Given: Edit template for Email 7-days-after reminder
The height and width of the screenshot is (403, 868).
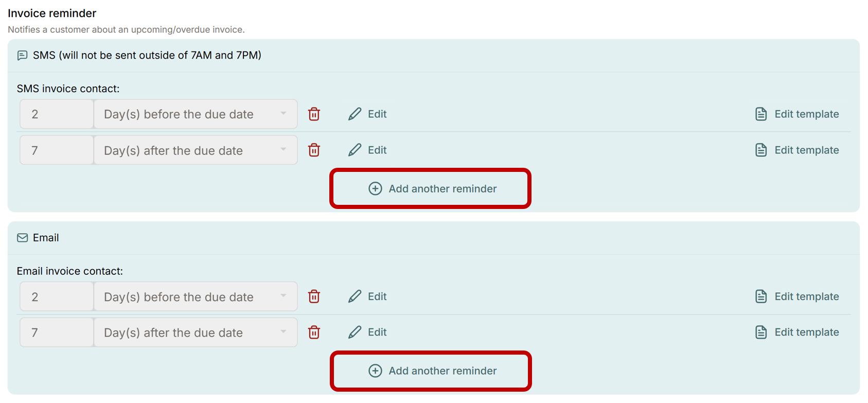Looking at the screenshot, I should [x=797, y=332].
